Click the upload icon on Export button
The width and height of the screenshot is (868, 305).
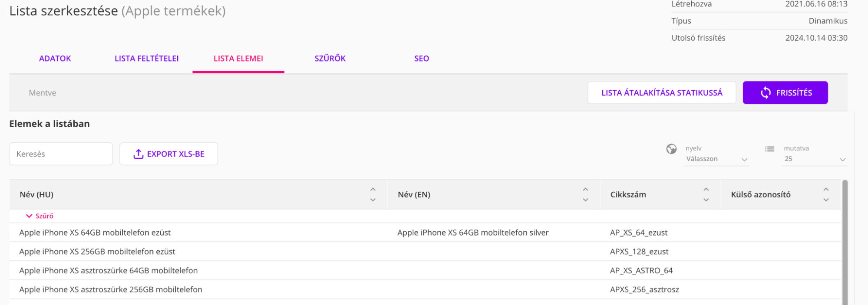[138, 154]
